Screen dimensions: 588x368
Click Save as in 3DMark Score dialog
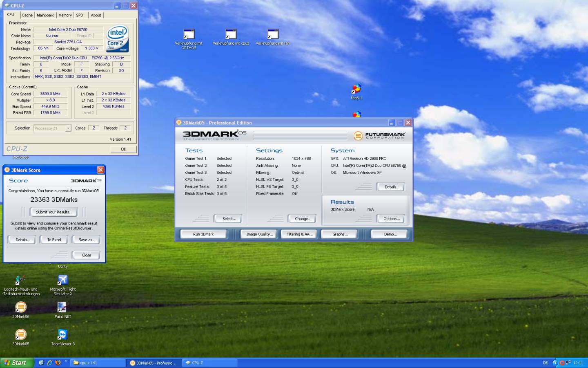87,240
